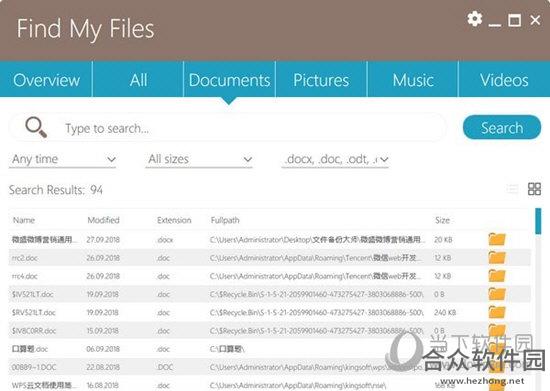Expand the All sizes dropdown
This screenshot has height=391, width=550.
point(199,160)
